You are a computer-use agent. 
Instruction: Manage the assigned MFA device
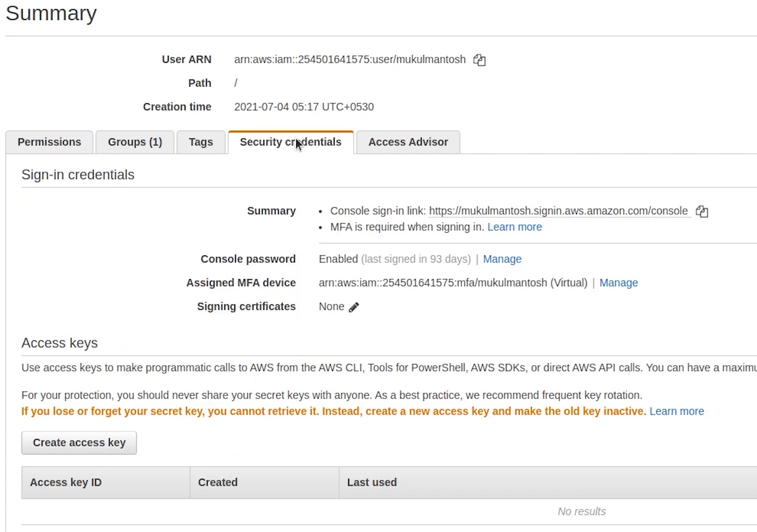[618, 283]
